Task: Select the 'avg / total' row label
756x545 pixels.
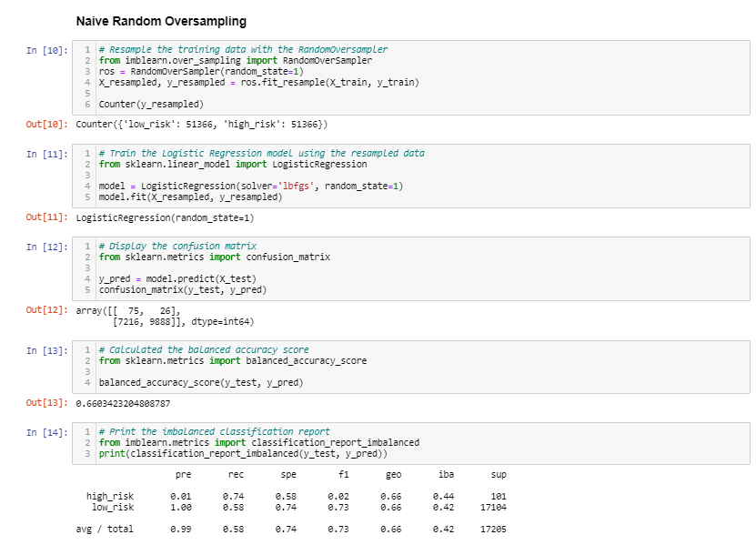Action: pos(105,530)
